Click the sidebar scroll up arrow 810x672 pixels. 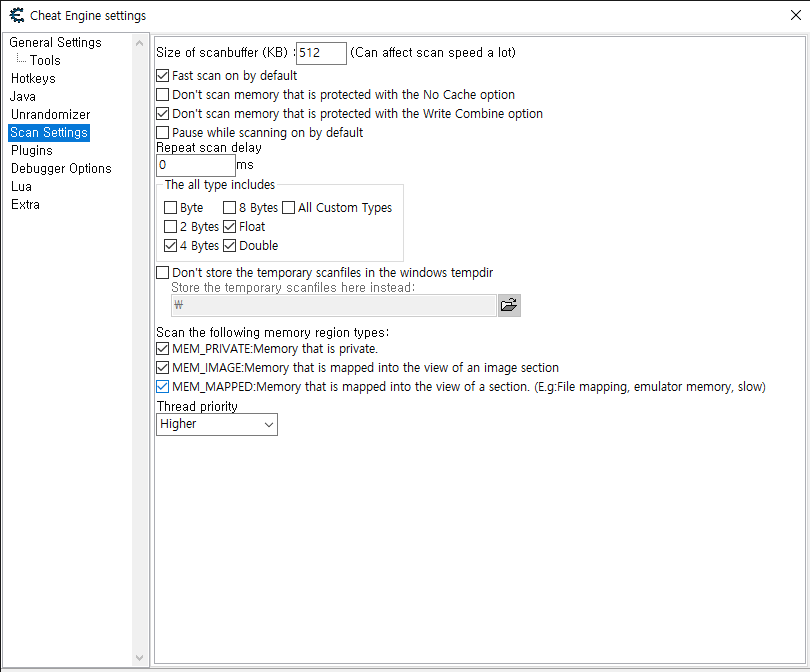coord(139,43)
